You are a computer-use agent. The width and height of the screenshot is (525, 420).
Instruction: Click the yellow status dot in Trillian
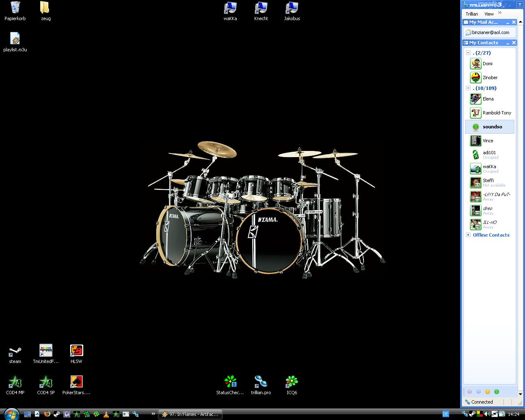(x=488, y=392)
